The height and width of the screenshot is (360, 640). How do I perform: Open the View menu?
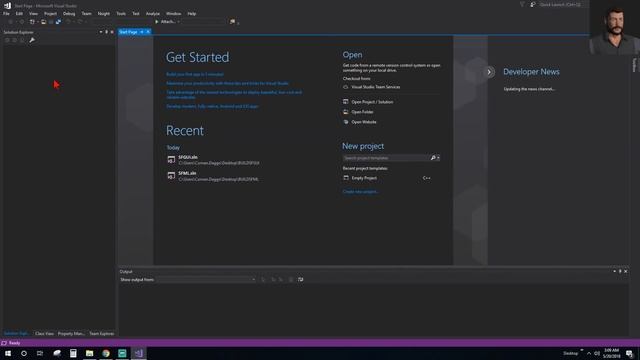(x=33, y=13)
